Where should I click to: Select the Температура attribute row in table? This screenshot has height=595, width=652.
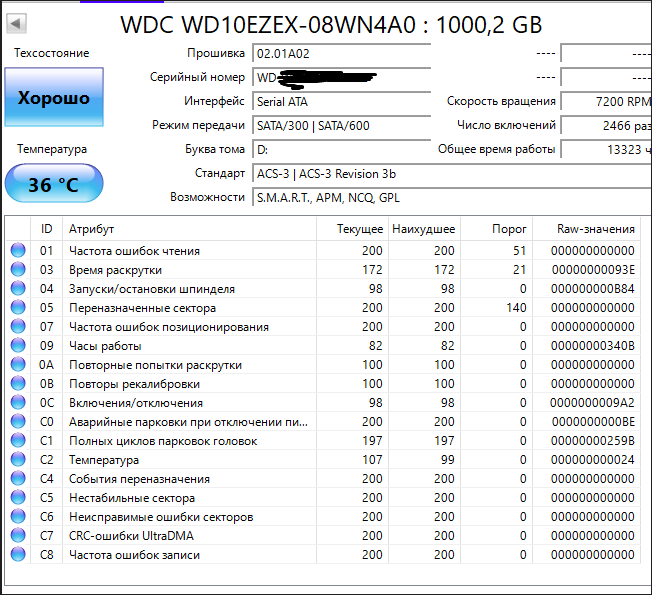(323, 459)
